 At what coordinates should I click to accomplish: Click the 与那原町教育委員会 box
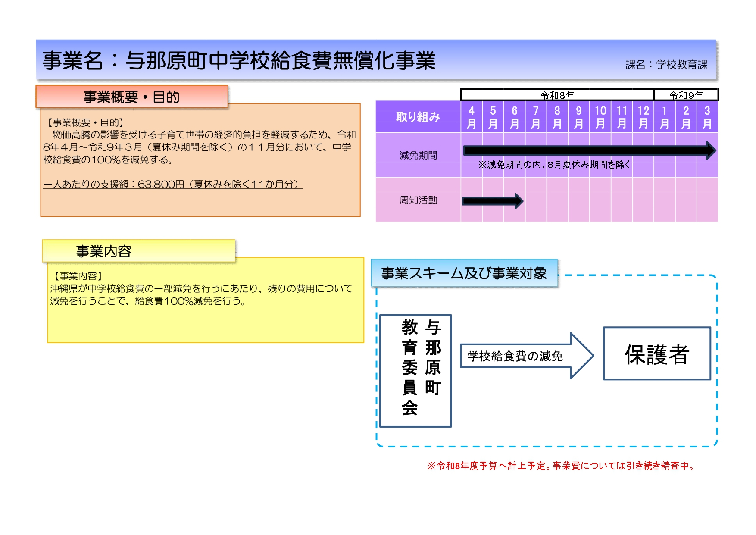[415, 371]
